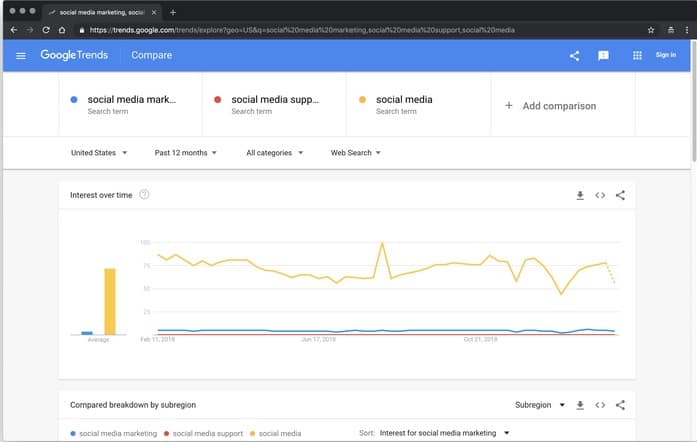697x443 pixels.
Task: Go forward using browser forward arrow
Action: click(30, 30)
